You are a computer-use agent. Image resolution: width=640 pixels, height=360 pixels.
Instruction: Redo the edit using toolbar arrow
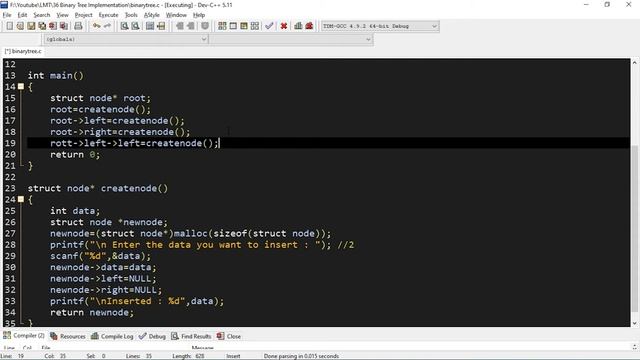tap(107, 26)
